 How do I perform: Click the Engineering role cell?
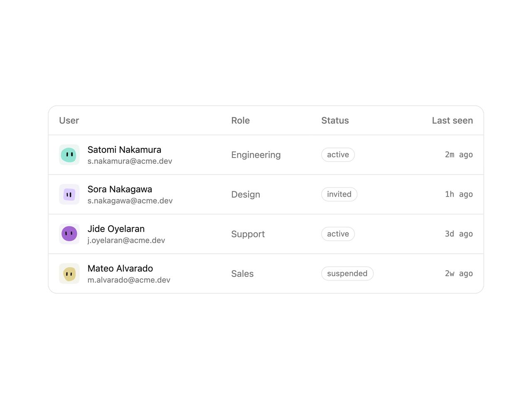pyautogui.click(x=256, y=155)
